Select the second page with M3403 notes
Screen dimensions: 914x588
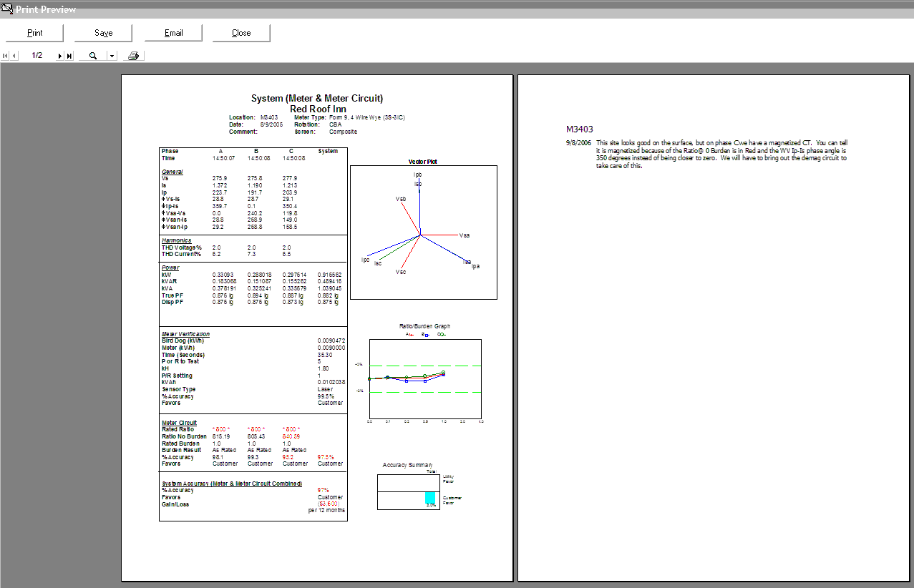click(x=714, y=328)
